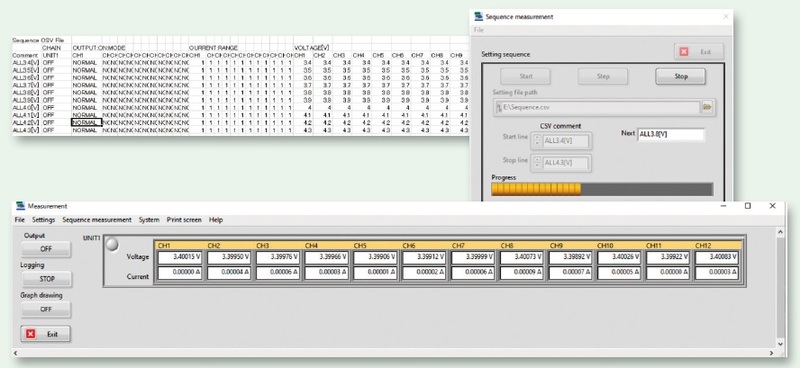The image size is (800, 368).
Task: Click the Step button
Action: click(x=603, y=76)
